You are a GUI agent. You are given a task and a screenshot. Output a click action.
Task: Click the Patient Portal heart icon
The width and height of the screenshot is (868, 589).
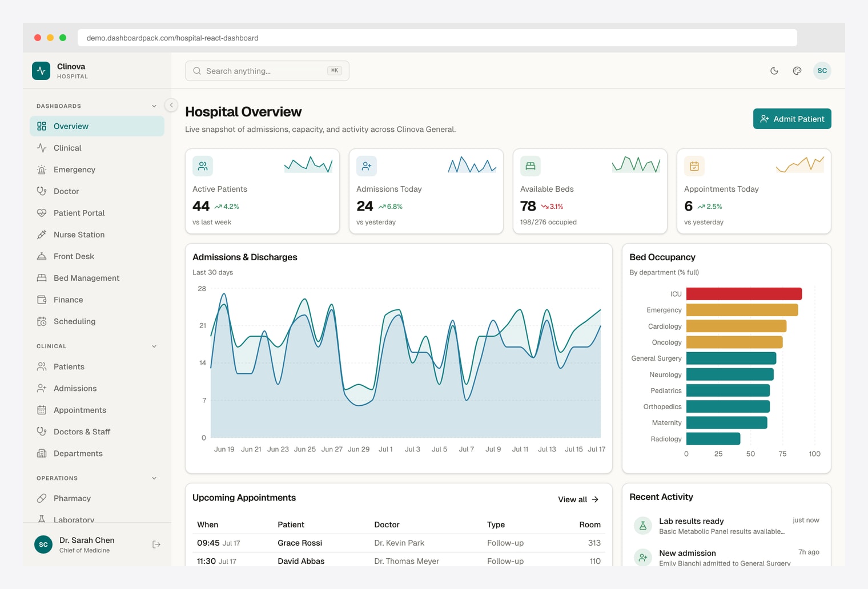point(42,213)
